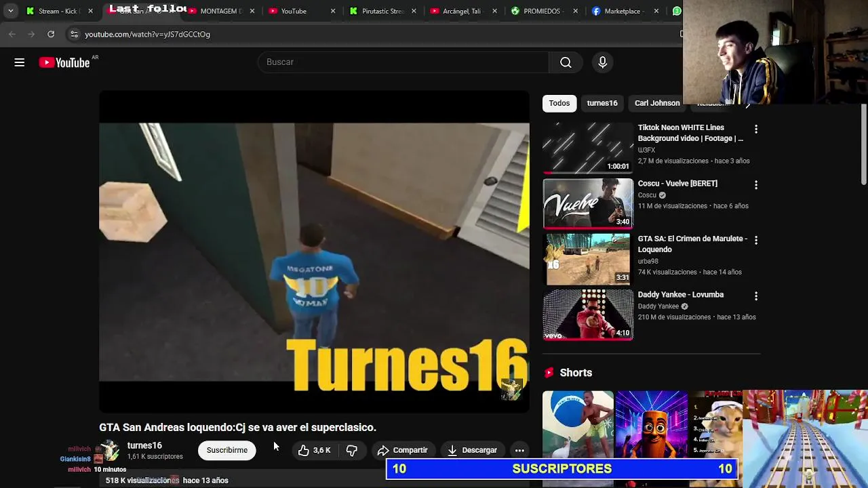868x488 pixels.
Task: Reload the page in browser
Action: click(x=51, y=34)
